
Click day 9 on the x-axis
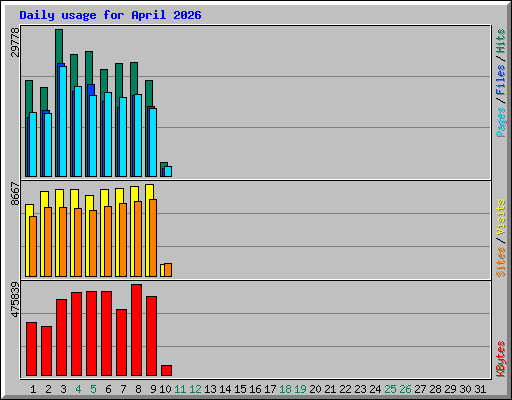click(x=153, y=389)
